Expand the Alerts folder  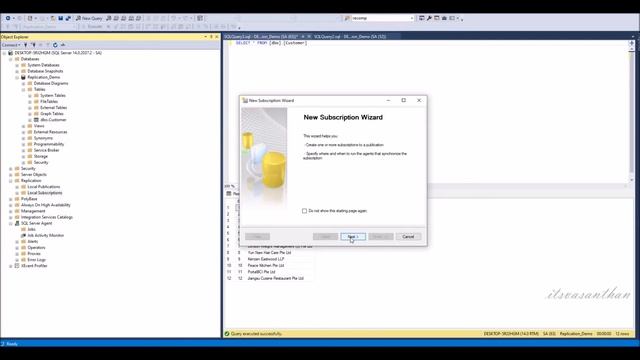(x=17, y=242)
